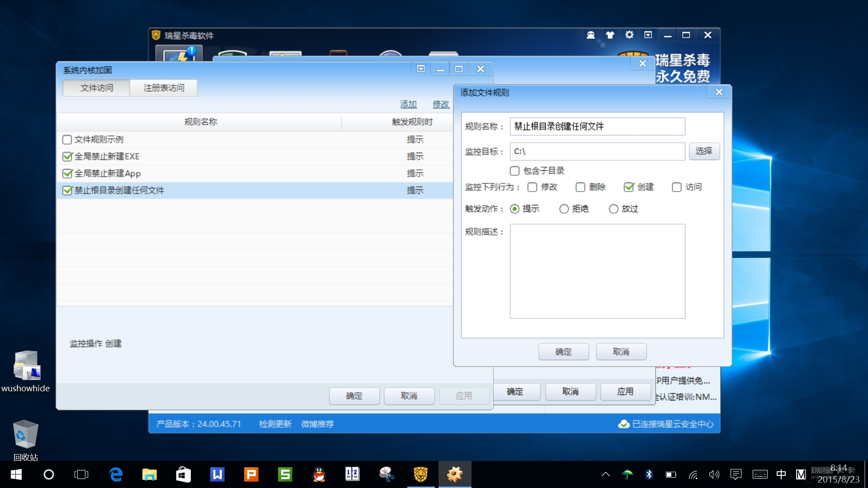Click in the 规则描述 text area
The image size is (868, 488).
click(x=597, y=271)
